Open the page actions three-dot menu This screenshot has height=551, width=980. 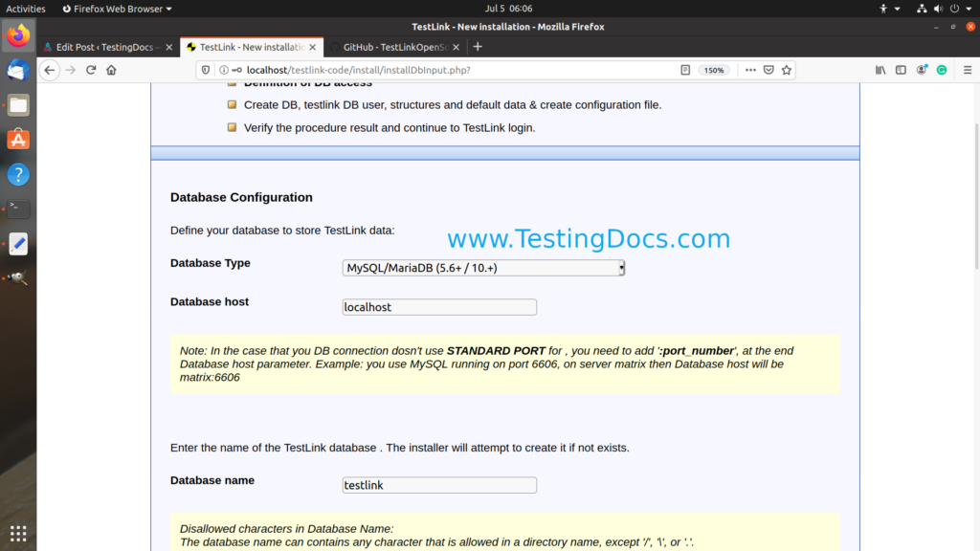coord(750,70)
